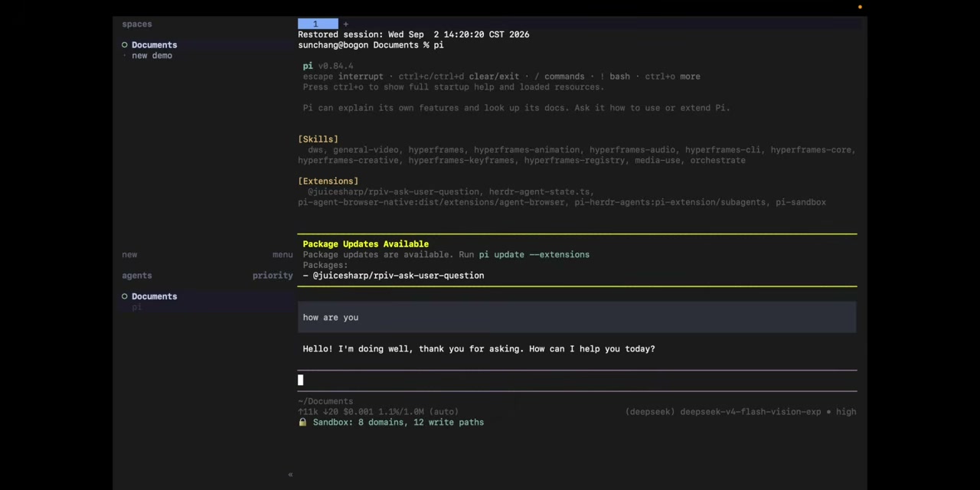Open the priority sort selector
Viewport: 980px width, 490px height.
[273, 276]
